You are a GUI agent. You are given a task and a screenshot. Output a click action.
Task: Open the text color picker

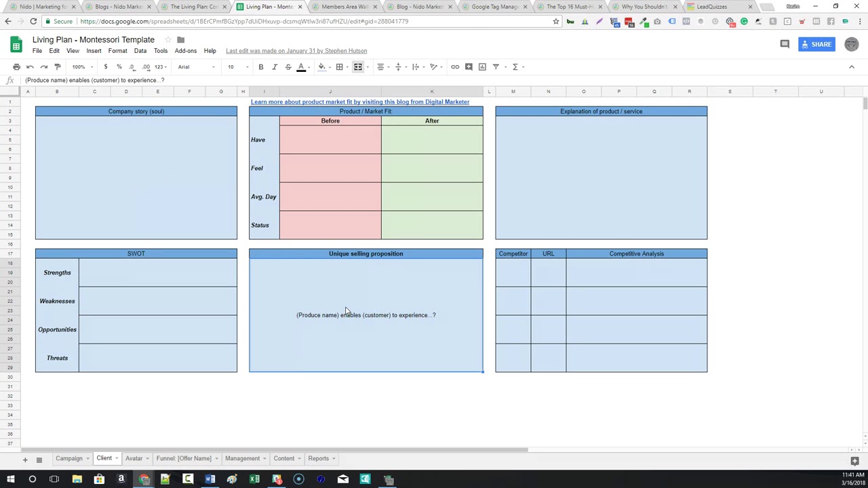[x=301, y=66]
